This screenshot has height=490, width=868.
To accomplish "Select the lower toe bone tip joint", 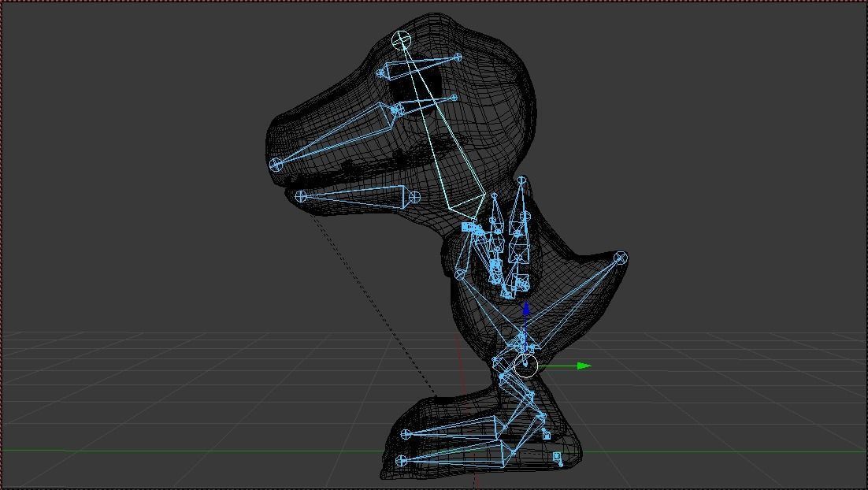I will [402, 460].
